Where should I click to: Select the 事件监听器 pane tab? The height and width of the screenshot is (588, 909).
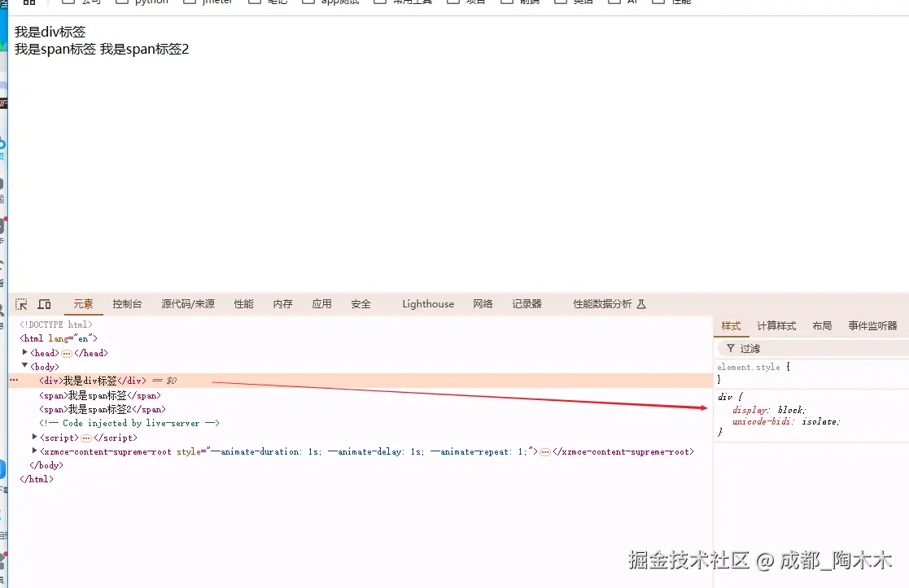872,326
